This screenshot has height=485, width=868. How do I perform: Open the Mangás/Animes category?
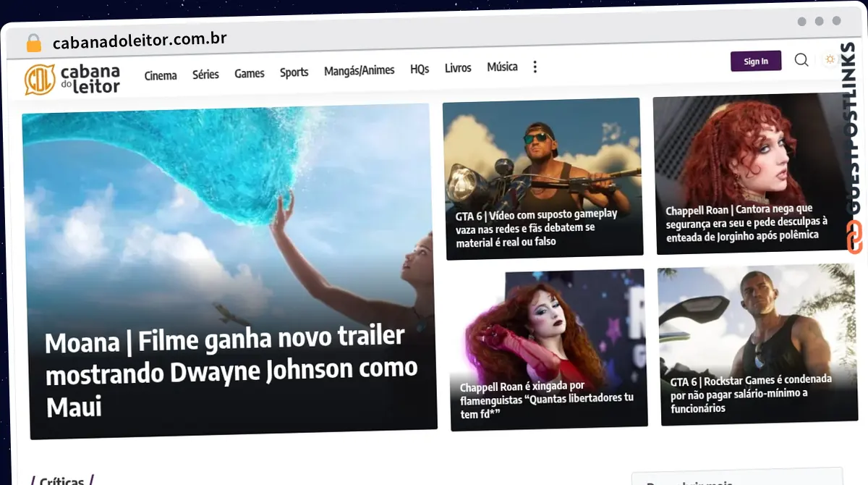[x=359, y=70]
